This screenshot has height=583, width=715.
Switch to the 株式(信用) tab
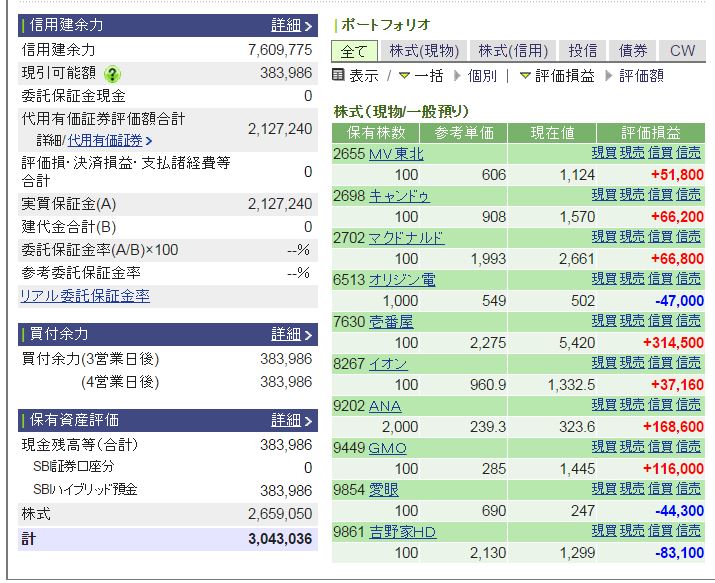point(513,51)
